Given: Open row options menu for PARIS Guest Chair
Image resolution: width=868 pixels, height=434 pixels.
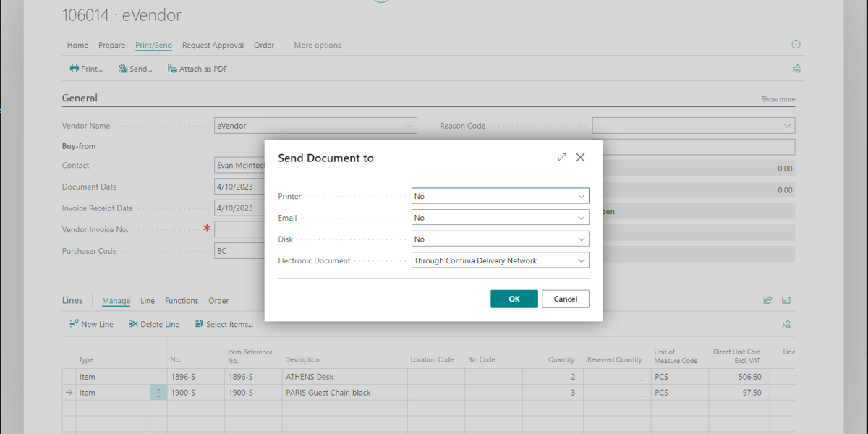Looking at the screenshot, I should pos(158,393).
